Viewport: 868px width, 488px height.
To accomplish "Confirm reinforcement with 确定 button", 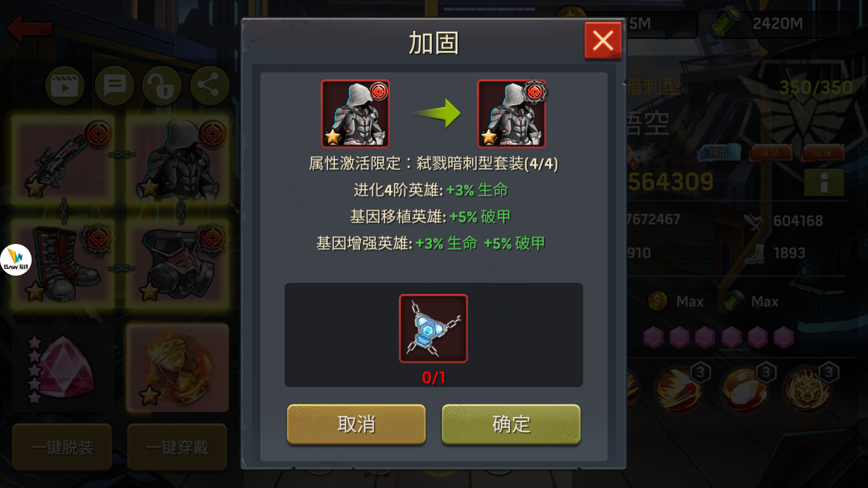I will 511,424.
